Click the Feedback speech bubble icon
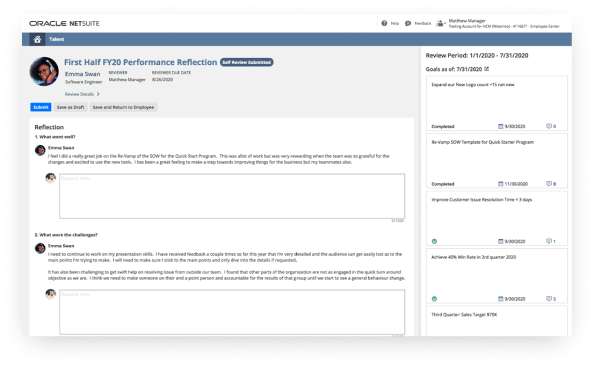594x367 pixels. 408,23
